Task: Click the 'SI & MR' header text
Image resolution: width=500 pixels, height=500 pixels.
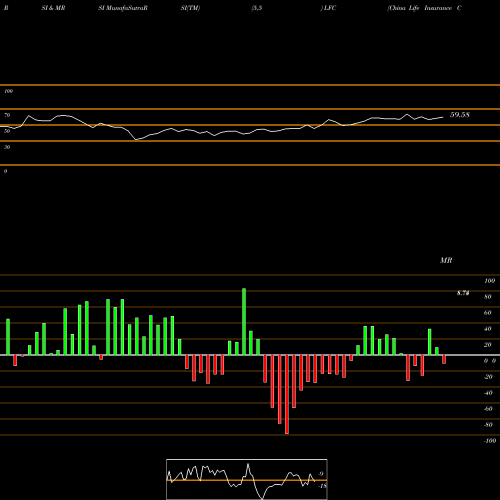Action: 53,8
